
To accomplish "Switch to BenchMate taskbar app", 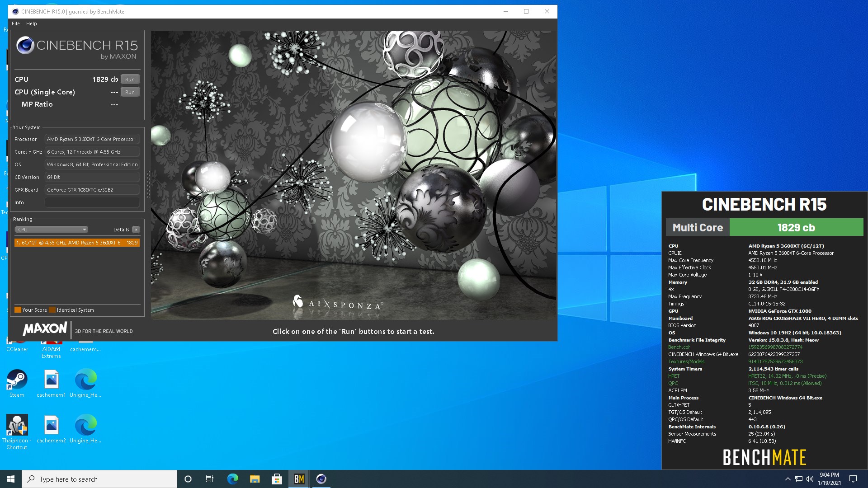I will click(x=299, y=479).
